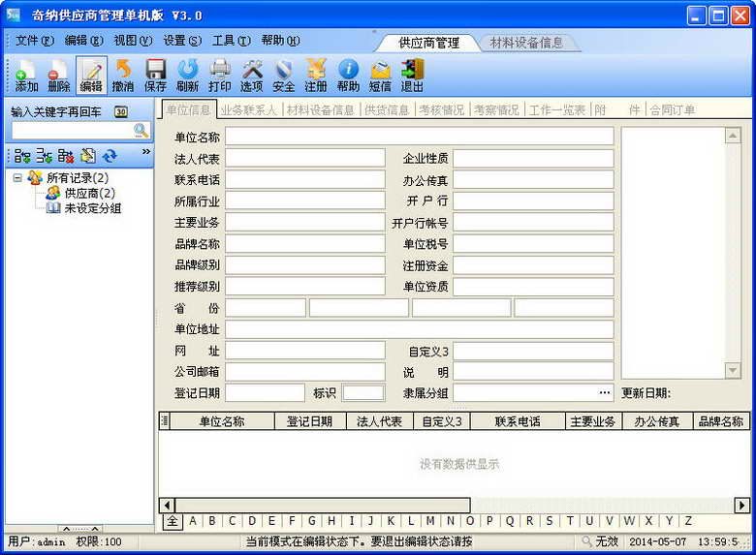Click the grid column chooser indicator button
Viewport: 756px width, 555px height.
[x=165, y=421]
